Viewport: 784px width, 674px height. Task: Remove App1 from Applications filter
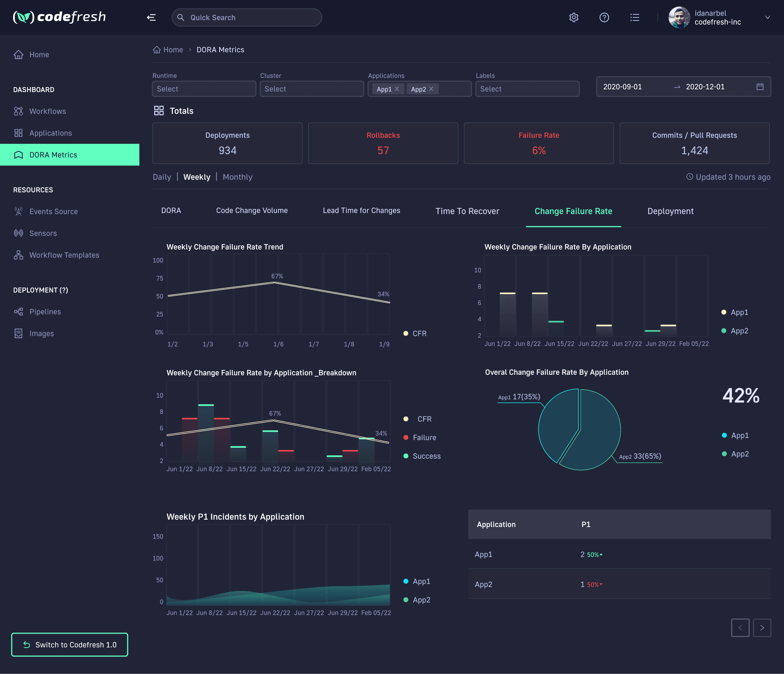point(397,89)
